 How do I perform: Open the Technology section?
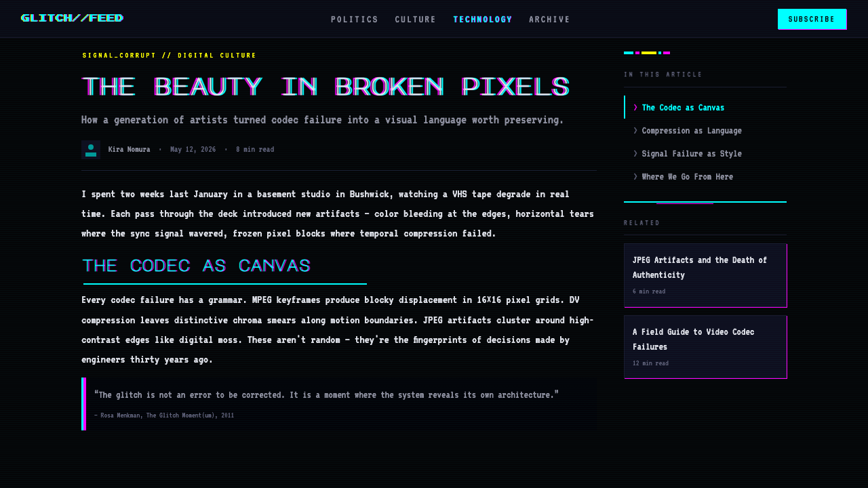click(x=483, y=20)
